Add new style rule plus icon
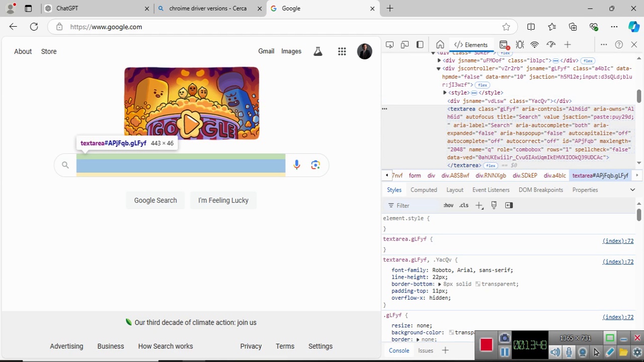This screenshot has height=362, width=644. pyautogui.click(x=479, y=205)
